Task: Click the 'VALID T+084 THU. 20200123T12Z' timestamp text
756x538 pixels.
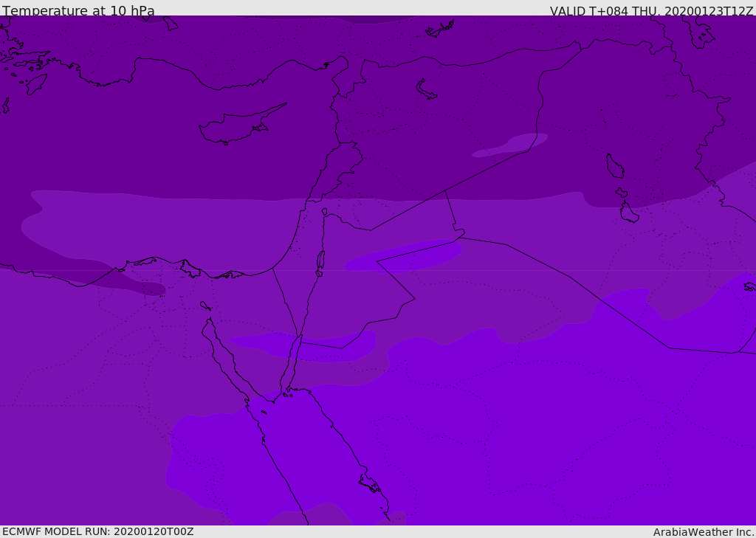Action: click(x=651, y=11)
